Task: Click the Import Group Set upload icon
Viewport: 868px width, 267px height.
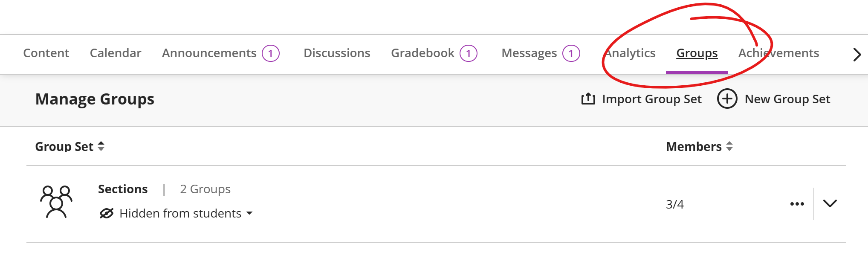Action: pyautogui.click(x=588, y=99)
